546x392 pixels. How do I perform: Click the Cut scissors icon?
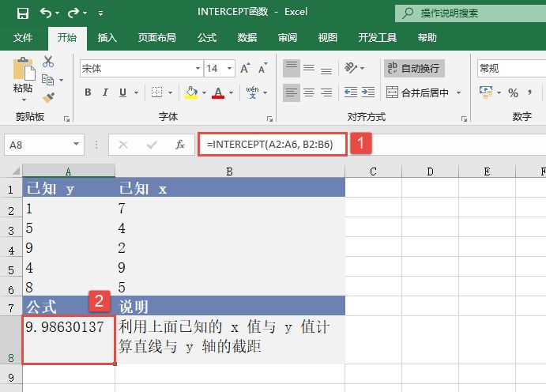coord(49,62)
